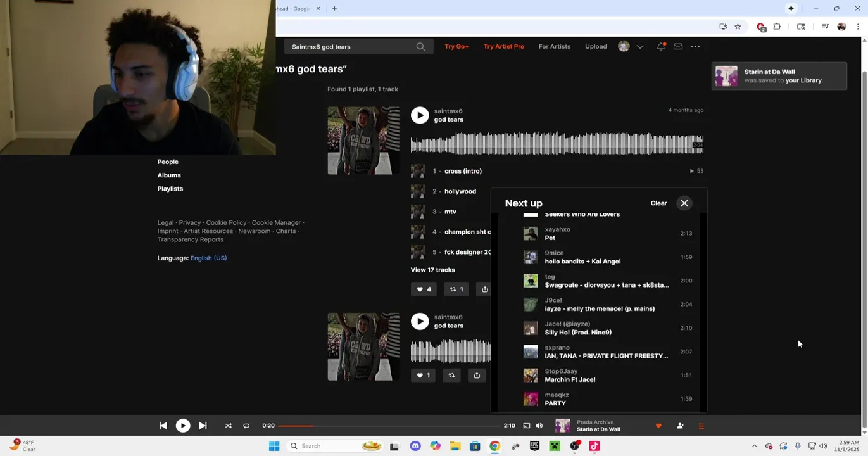Open the cast to device icon

526,426
